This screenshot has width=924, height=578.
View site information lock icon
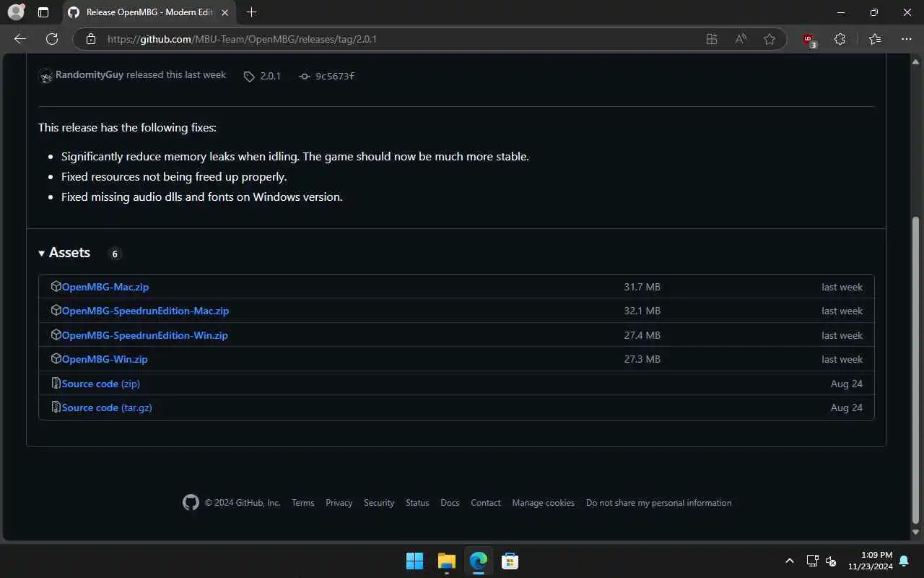[x=90, y=39]
